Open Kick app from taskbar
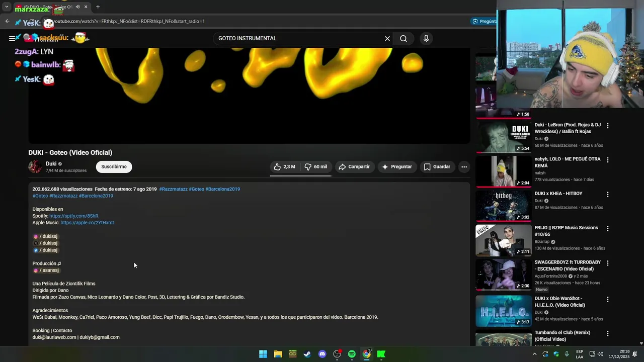The width and height of the screenshot is (644, 362). tap(381, 354)
